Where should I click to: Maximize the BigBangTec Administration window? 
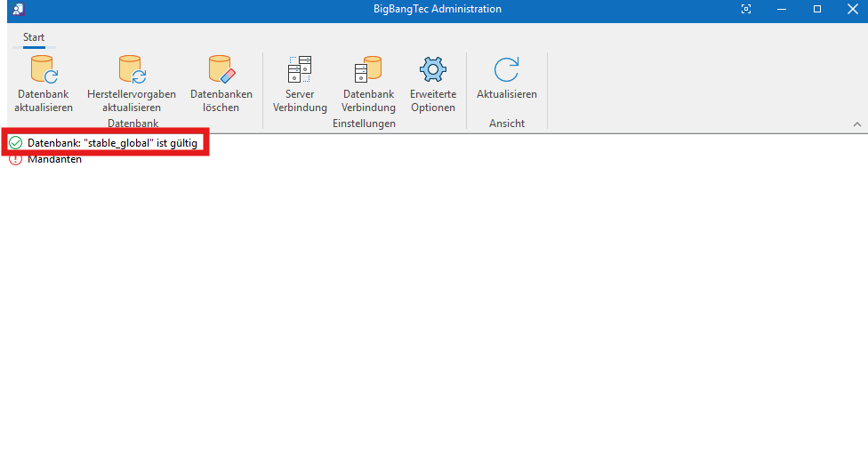pos(817,9)
